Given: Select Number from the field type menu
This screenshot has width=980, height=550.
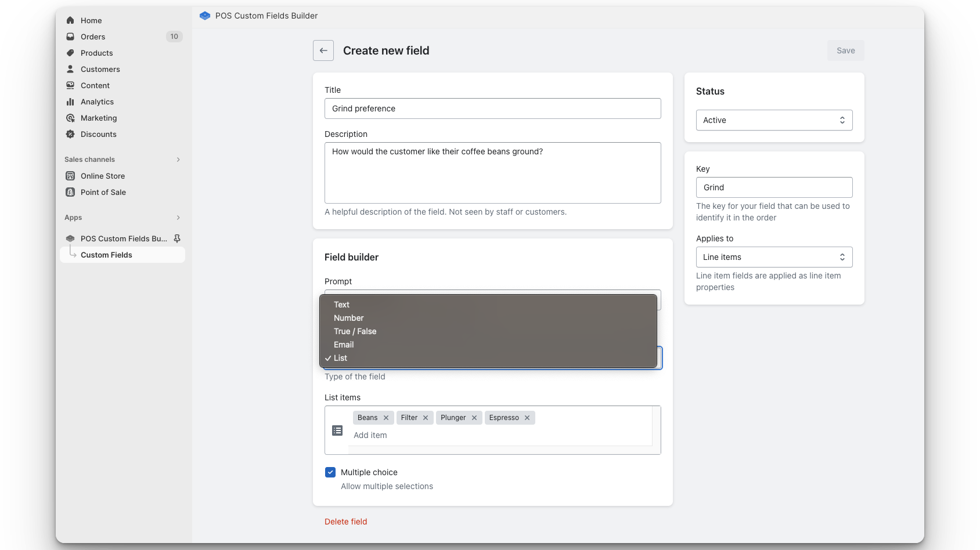Looking at the screenshot, I should point(348,317).
